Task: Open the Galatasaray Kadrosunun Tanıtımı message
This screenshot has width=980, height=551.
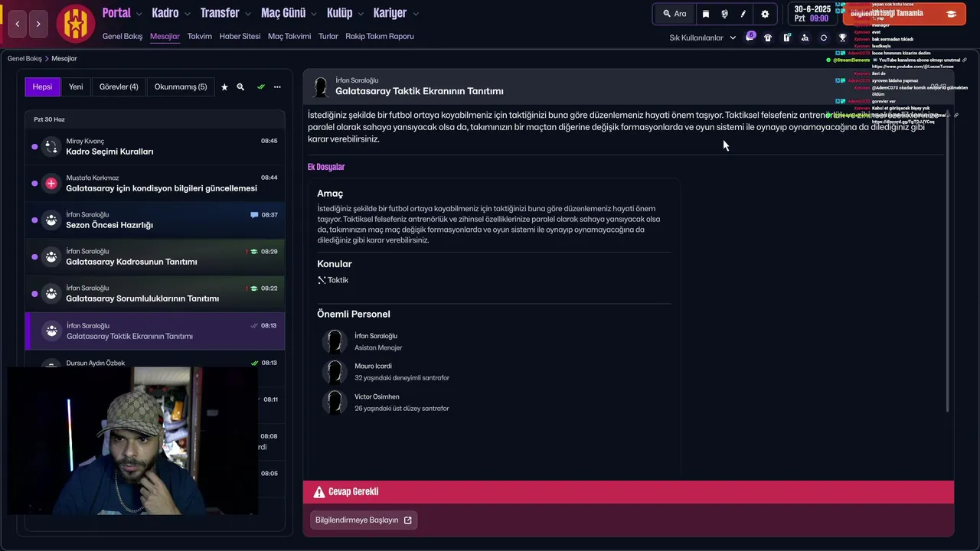Action: pos(155,256)
